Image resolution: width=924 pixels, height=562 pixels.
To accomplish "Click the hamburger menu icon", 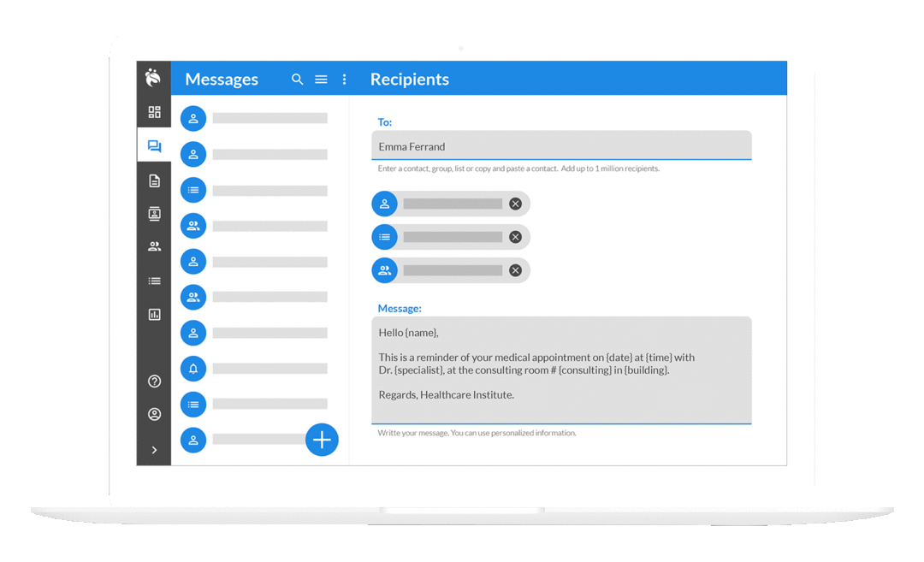I will coord(321,79).
